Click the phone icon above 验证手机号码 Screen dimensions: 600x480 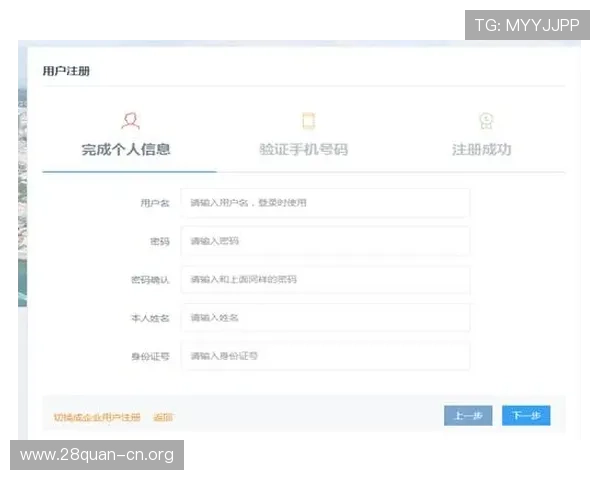(308, 121)
